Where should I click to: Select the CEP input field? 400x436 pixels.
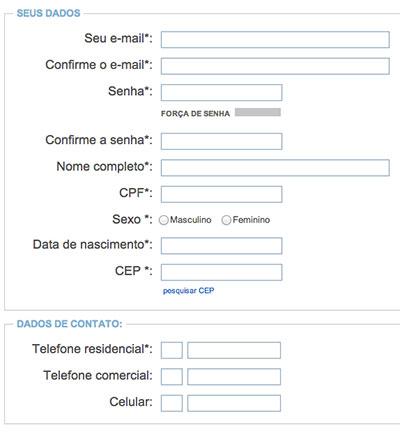point(221,272)
